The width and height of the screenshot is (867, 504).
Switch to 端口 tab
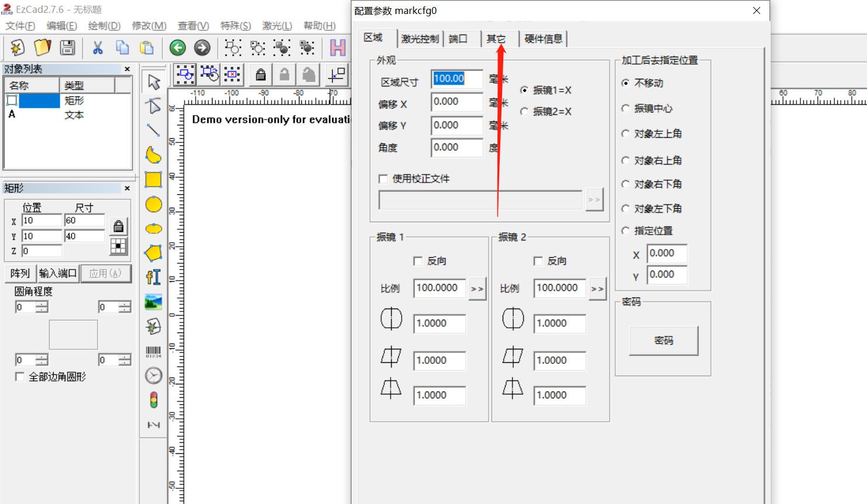[458, 39]
